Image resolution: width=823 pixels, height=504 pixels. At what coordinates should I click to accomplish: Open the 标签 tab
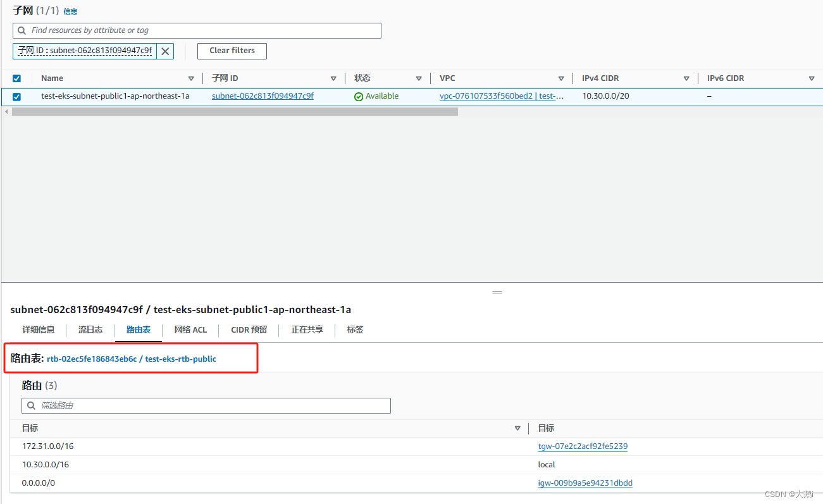[355, 329]
